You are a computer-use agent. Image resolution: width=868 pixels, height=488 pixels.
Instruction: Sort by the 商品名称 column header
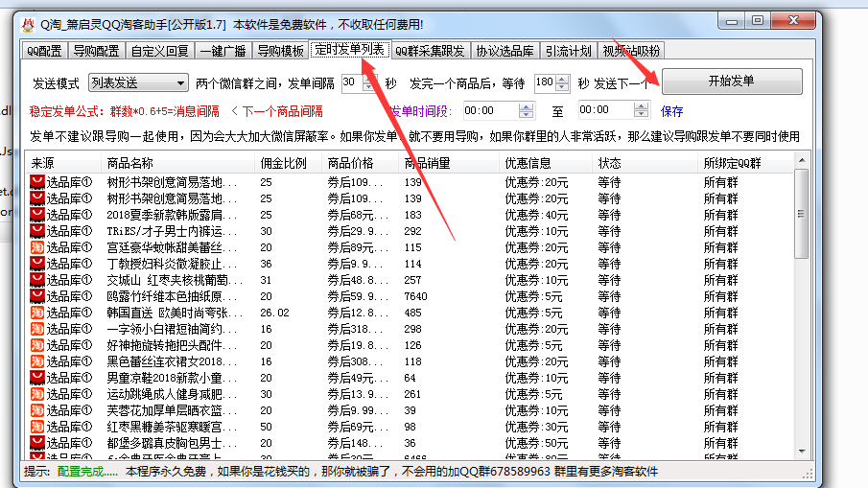[x=177, y=163]
